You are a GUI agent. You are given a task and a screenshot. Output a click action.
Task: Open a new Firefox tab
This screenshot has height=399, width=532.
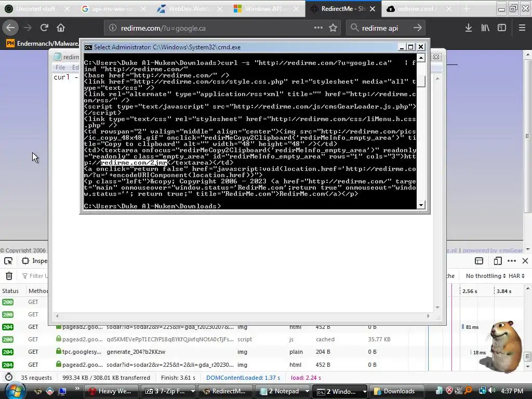466,9
